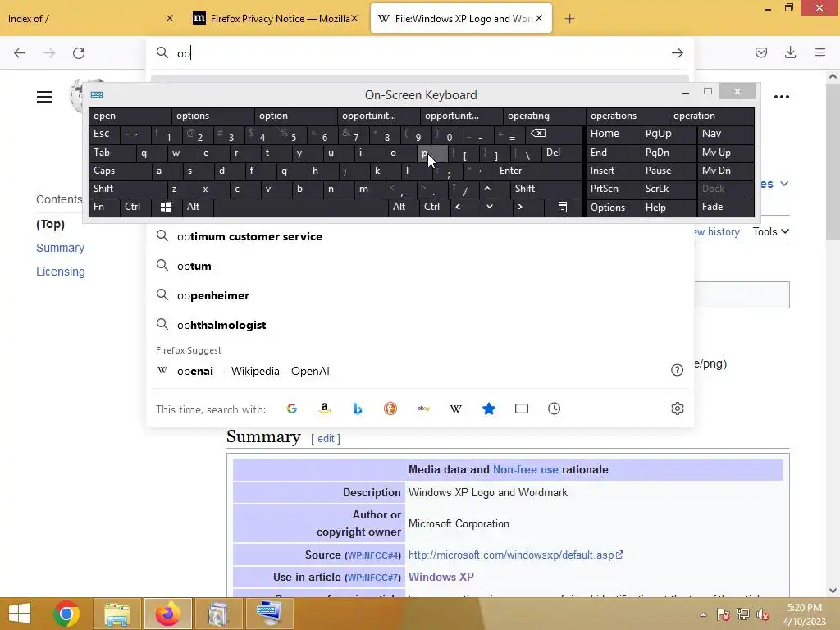Toggle right Shift key on keyboard
Viewport: 840px width, 630px height.
546,189
